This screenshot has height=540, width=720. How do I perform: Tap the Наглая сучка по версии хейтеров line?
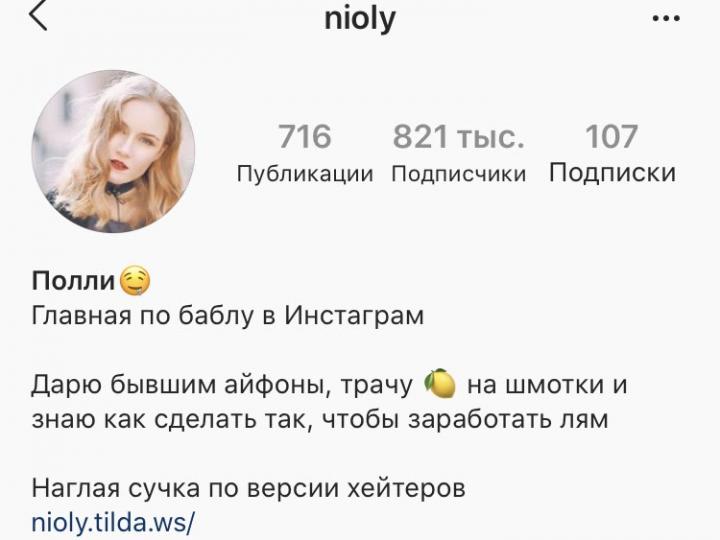pos(248,488)
